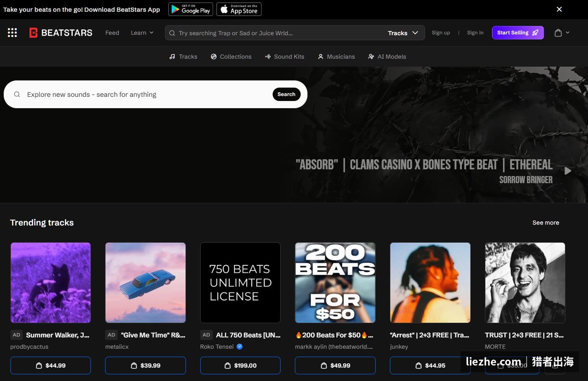The height and width of the screenshot is (381, 588).
Task: Buy 200 Beats bundle for $49.99
Action: (335, 365)
